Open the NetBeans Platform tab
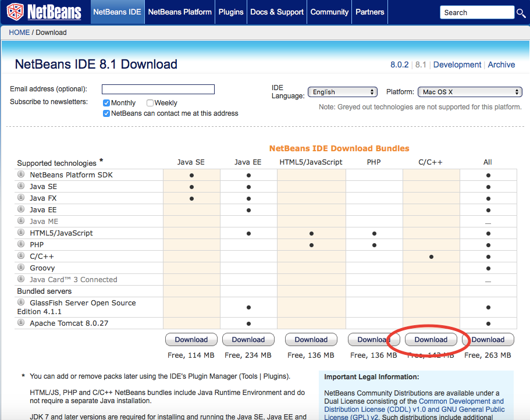 (180, 12)
